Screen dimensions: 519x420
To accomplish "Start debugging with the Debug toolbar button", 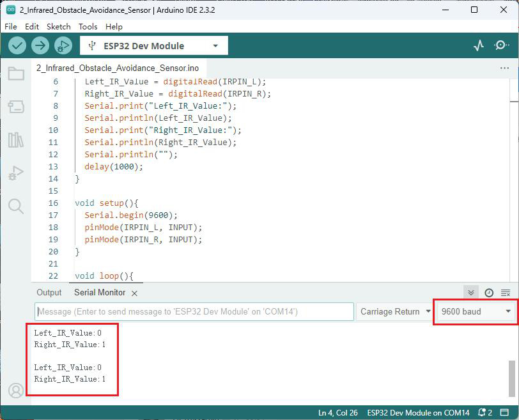I will (63, 45).
